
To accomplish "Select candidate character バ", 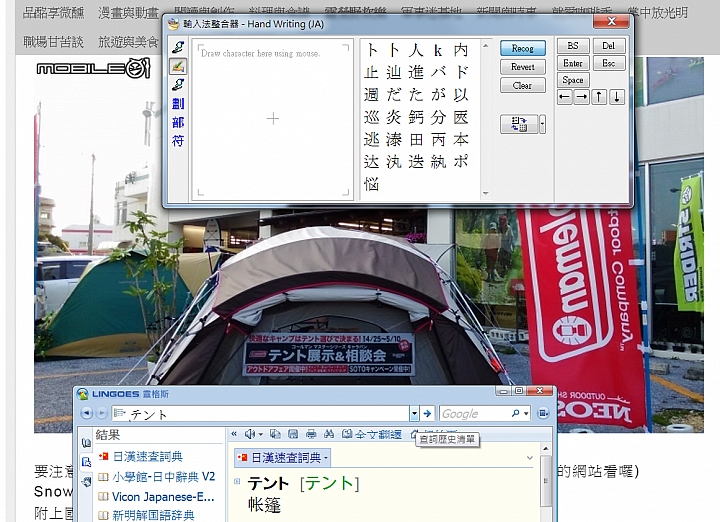I will (438, 72).
